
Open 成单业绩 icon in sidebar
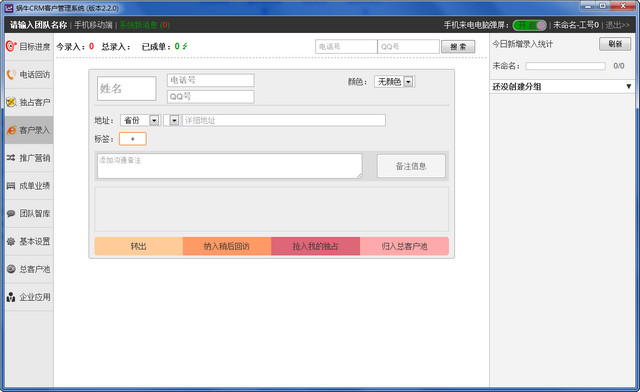click(11, 186)
